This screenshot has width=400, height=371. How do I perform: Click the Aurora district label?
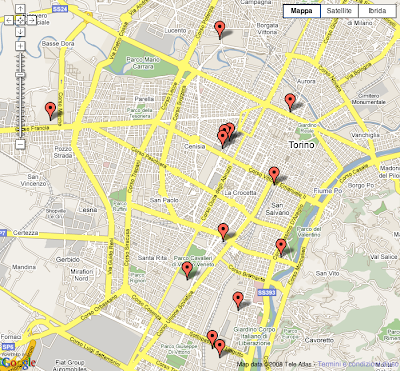tap(306, 81)
